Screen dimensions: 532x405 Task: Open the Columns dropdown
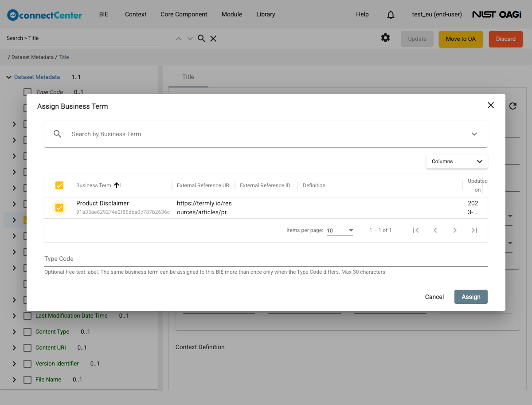[457, 161]
